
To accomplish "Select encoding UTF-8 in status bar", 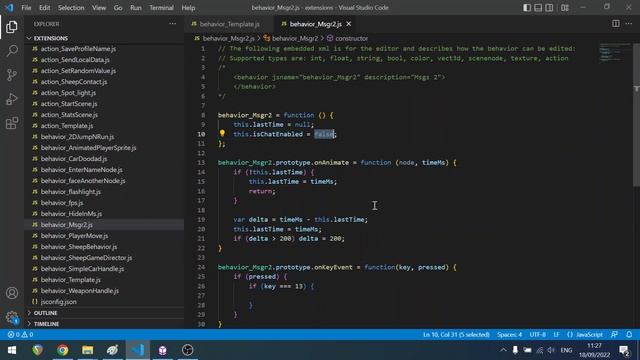I will click(538, 334).
